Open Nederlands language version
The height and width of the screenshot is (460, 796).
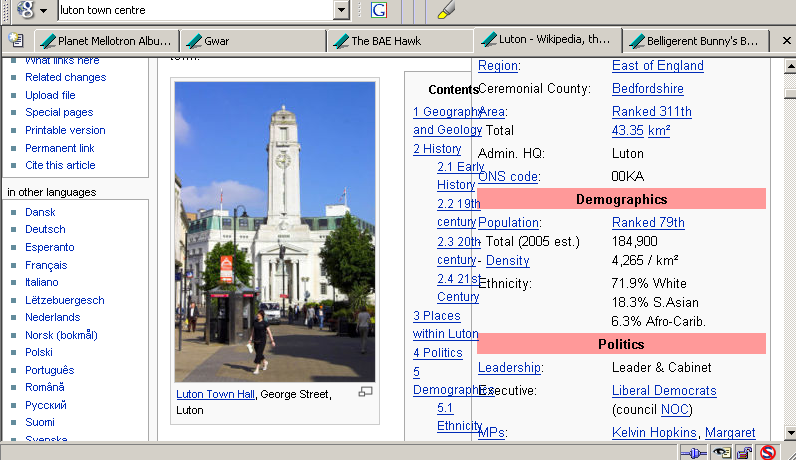pos(53,317)
